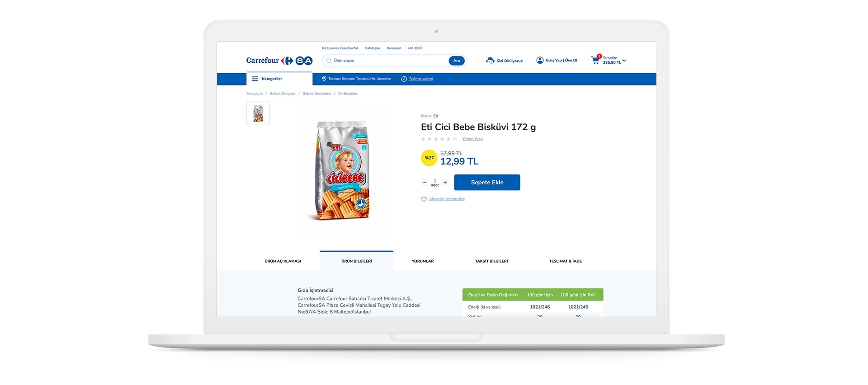Select the TAKSİT BİLGİLERİ tab
Screen dimensions: 868x385
click(491, 261)
